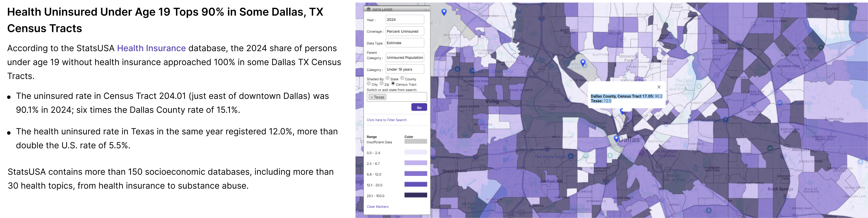Image resolution: width=868 pixels, height=218 pixels.
Task: Remove the Texas tag with x
Action: (x=372, y=97)
